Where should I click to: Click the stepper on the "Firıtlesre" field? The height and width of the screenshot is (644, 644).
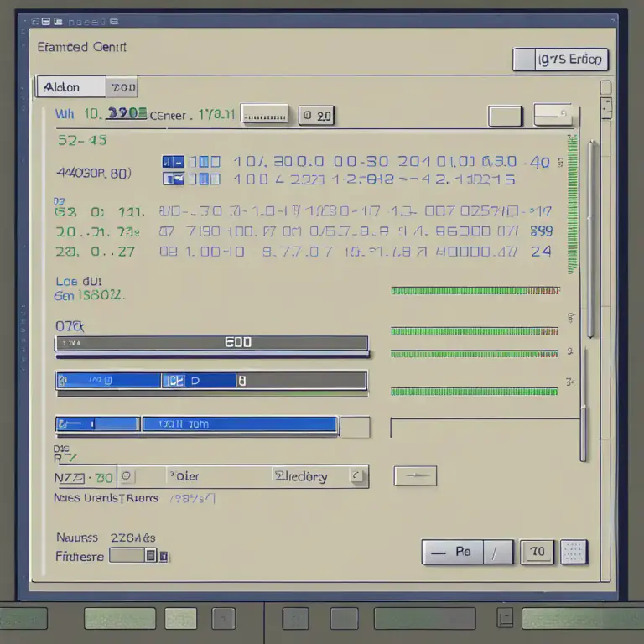[x=151, y=556]
